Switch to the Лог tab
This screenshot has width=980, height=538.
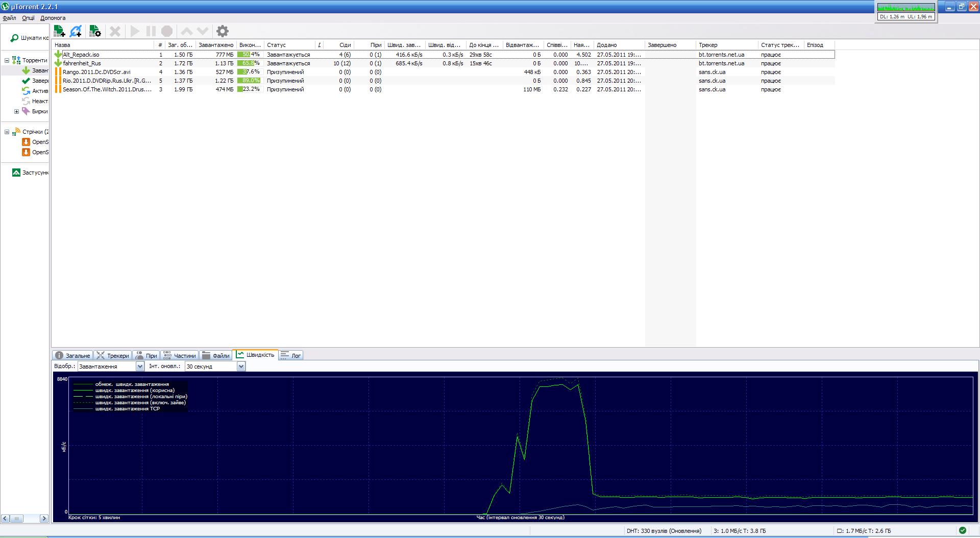click(x=291, y=355)
